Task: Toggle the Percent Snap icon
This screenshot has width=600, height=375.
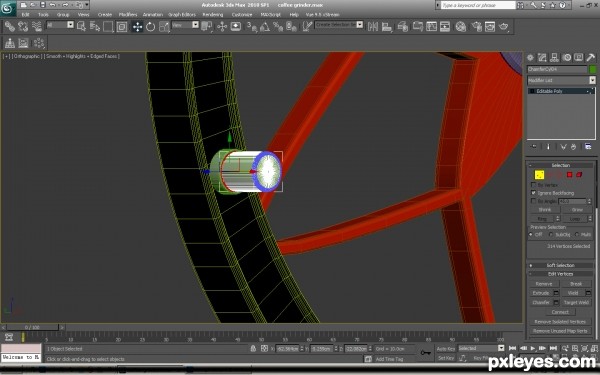Action: [x=278, y=26]
